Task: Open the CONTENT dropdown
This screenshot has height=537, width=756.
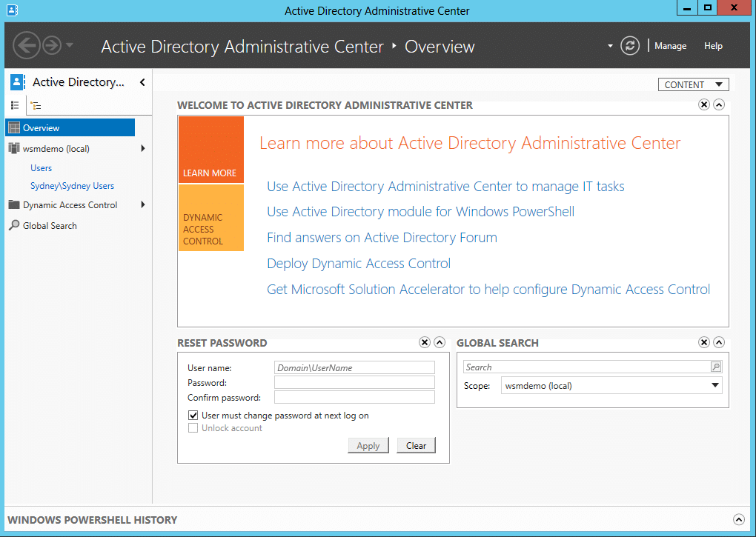Action: point(693,84)
